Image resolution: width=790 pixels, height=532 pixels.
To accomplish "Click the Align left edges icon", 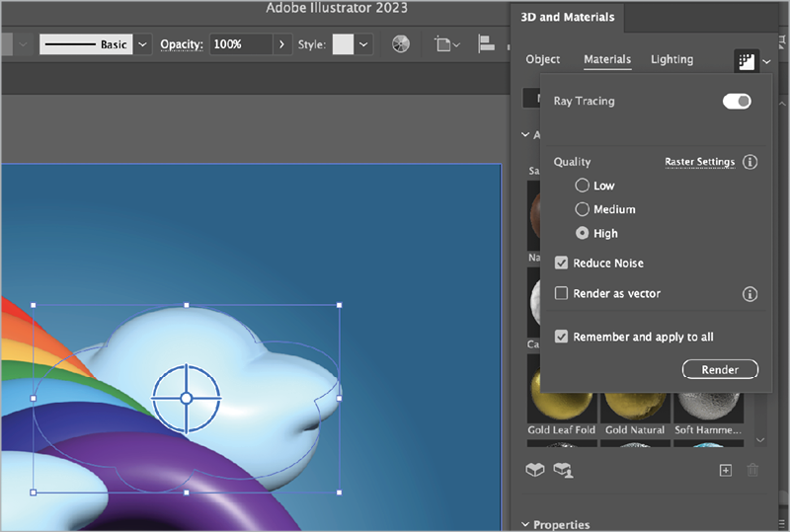I will pyautogui.click(x=486, y=44).
